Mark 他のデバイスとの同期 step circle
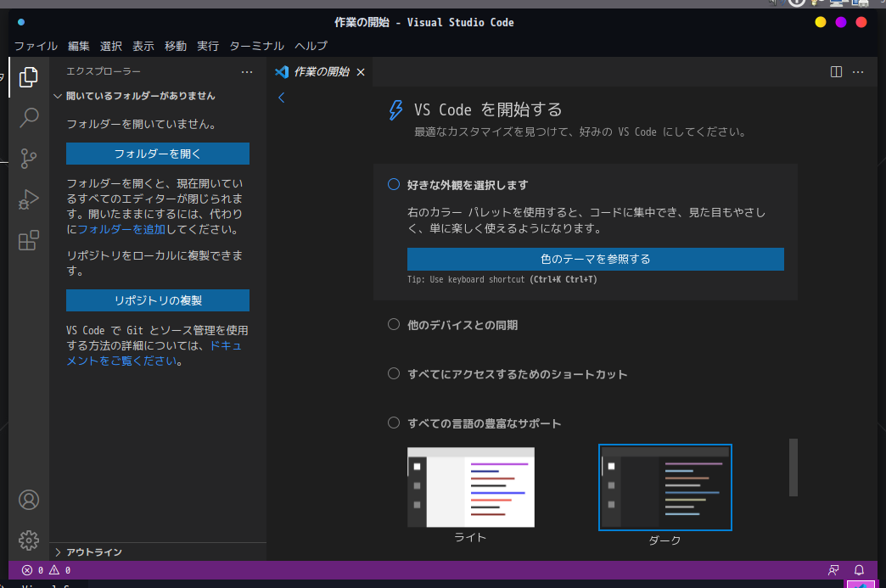The width and height of the screenshot is (886, 588). pos(394,324)
